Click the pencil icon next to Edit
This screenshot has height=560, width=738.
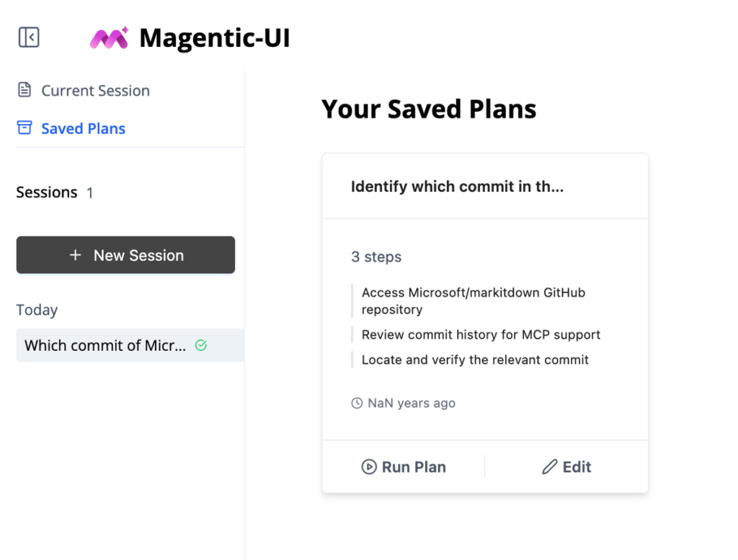click(x=549, y=467)
